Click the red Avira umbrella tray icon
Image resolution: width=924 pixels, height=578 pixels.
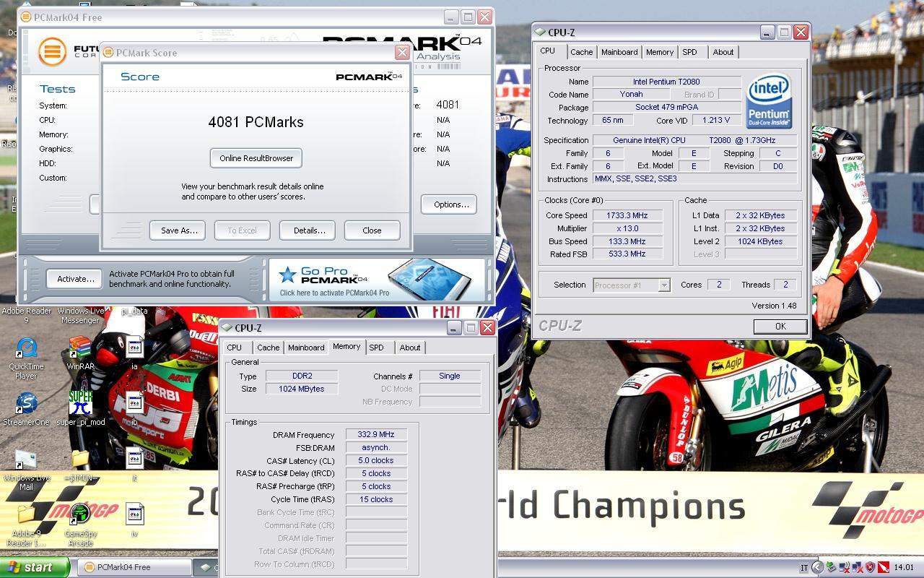[883, 567]
